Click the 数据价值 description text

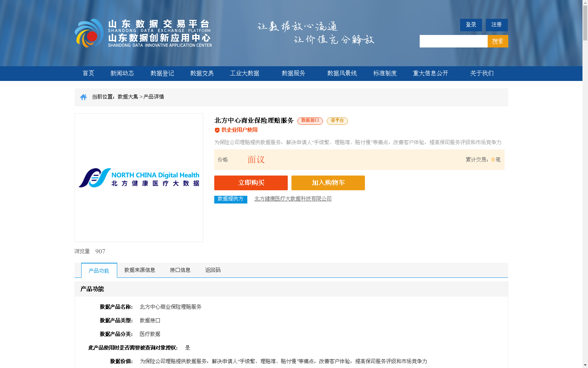pyautogui.click(x=283, y=361)
